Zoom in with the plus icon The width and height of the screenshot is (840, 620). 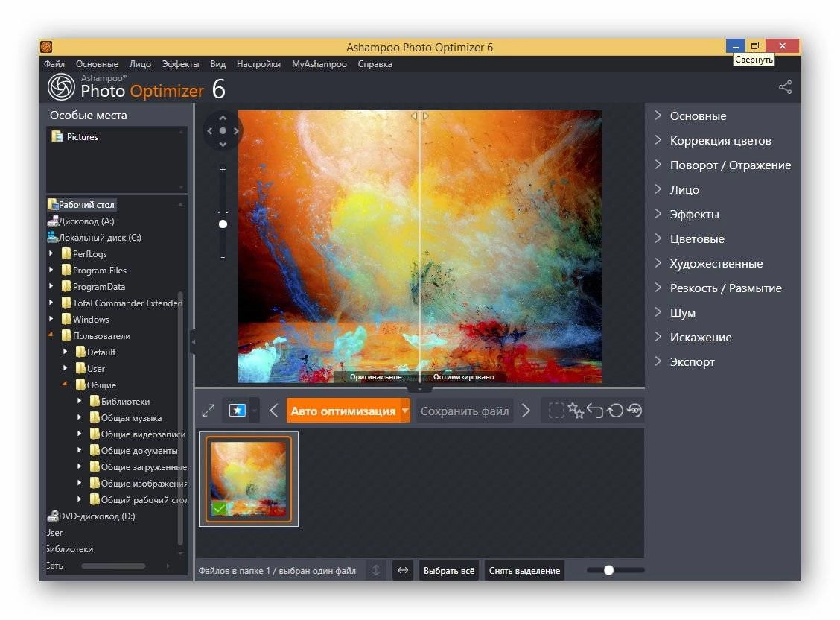223,169
